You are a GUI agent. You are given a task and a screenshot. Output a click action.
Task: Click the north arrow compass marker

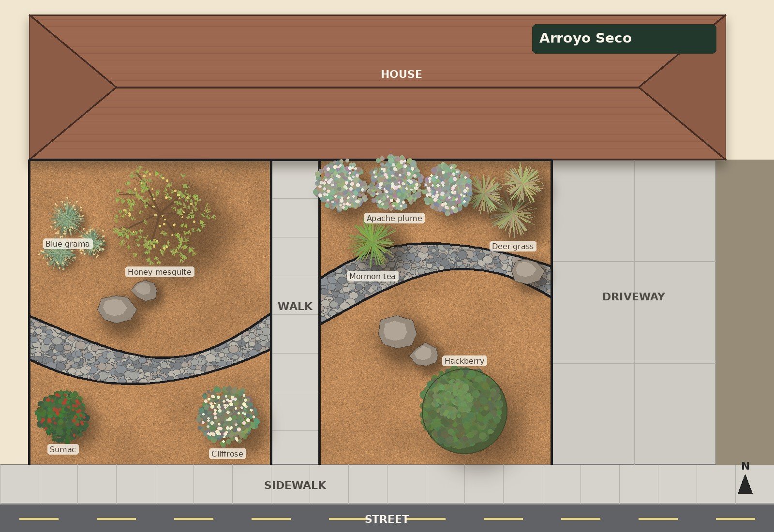click(x=745, y=483)
